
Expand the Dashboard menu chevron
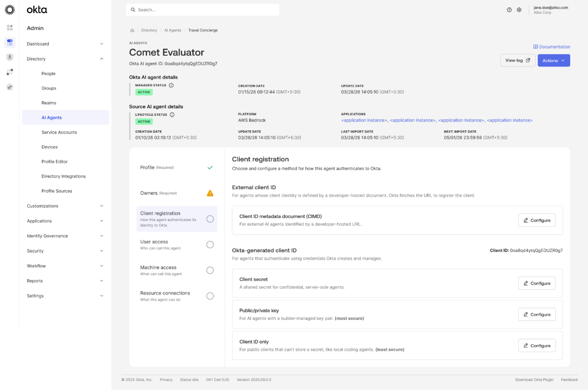pyautogui.click(x=102, y=44)
